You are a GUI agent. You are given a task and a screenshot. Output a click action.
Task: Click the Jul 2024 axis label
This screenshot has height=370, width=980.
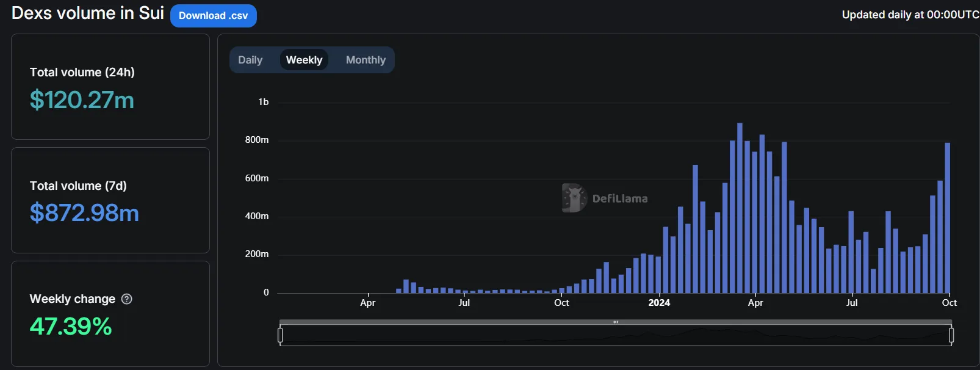pos(852,303)
